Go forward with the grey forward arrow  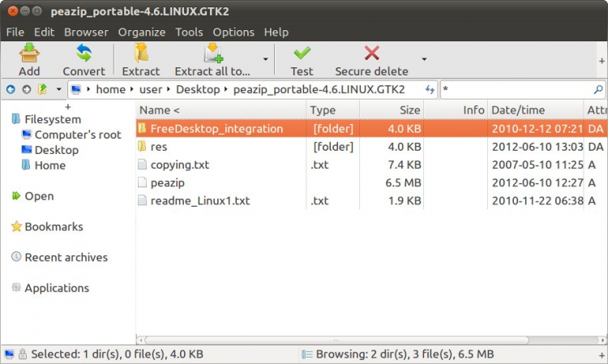tap(27, 89)
